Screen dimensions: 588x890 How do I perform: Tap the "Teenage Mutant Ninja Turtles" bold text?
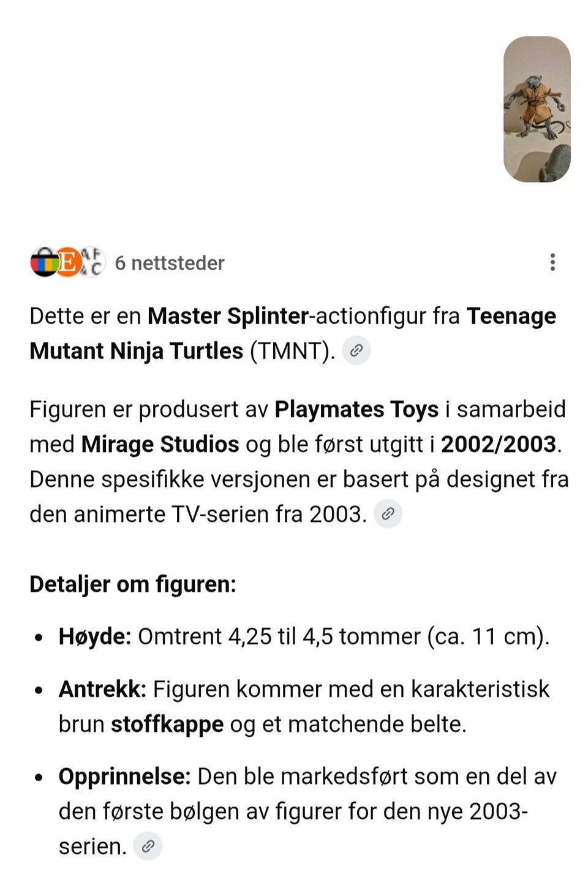(x=293, y=333)
